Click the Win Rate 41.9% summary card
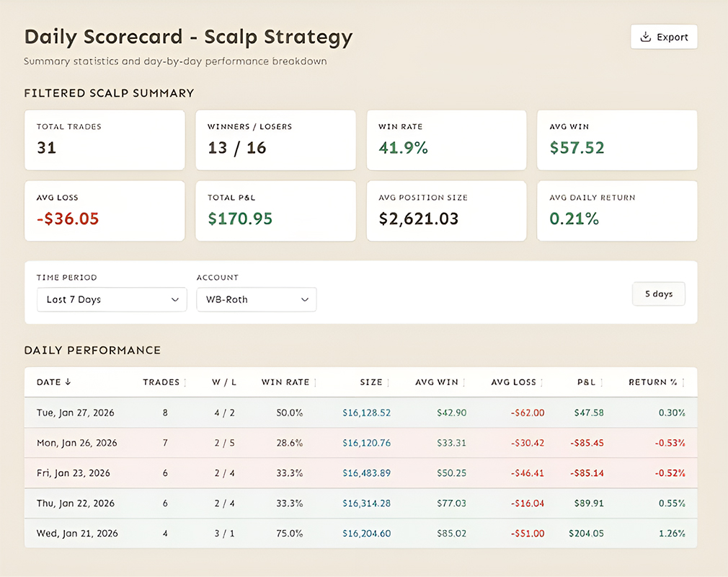Screen dimensions: 728x577 446,140
